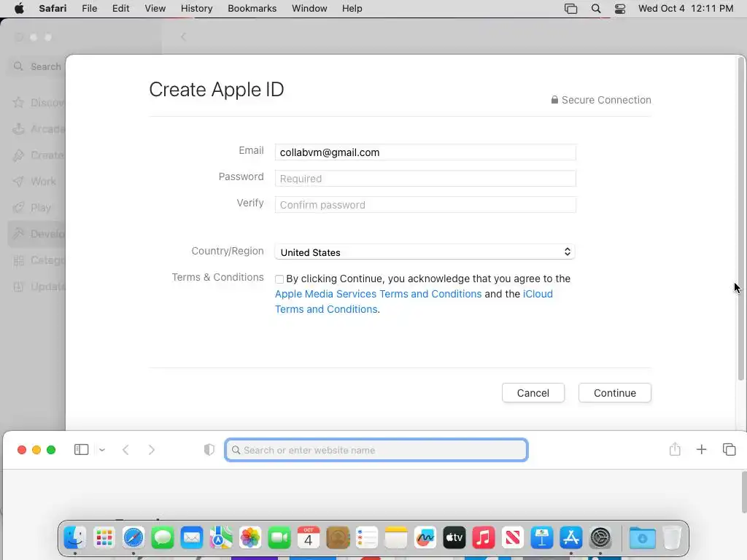This screenshot has height=560, width=747.
Task: Launch Reminders from the Dock
Action: point(367,538)
